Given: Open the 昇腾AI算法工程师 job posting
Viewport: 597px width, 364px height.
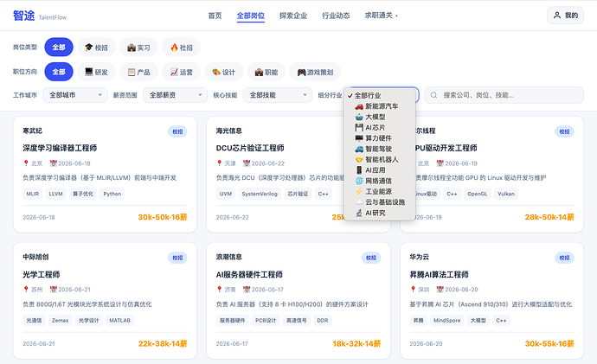Looking at the screenshot, I should tap(439, 275).
